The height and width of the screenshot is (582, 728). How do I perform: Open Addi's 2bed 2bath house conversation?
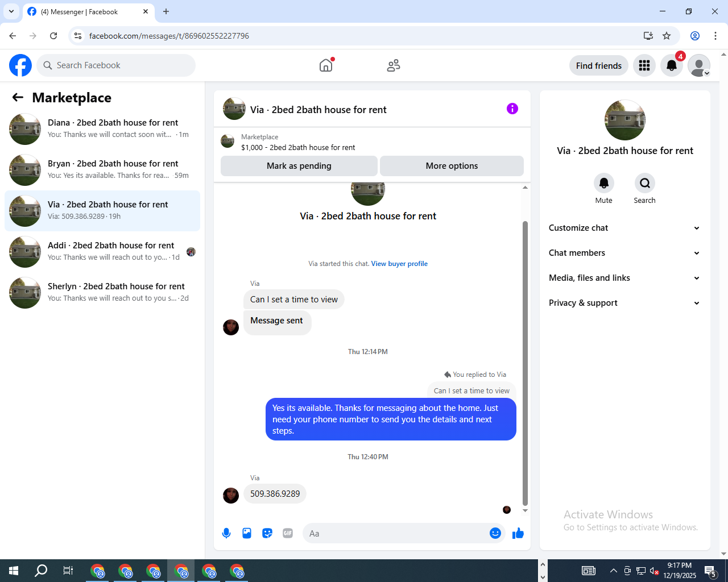point(102,252)
